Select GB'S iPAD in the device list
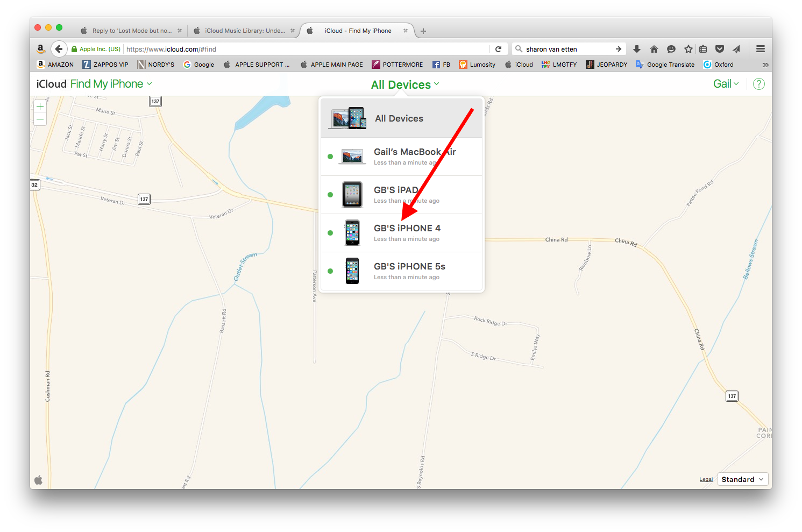802x532 pixels. (x=402, y=195)
